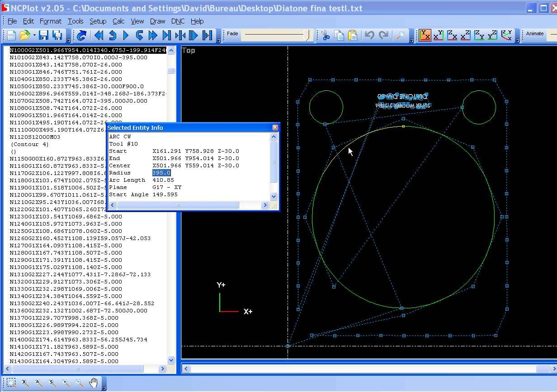Viewport: 557px width, 392px height.
Task: Create a new file with the blank page icon
Action: pos(11,35)
